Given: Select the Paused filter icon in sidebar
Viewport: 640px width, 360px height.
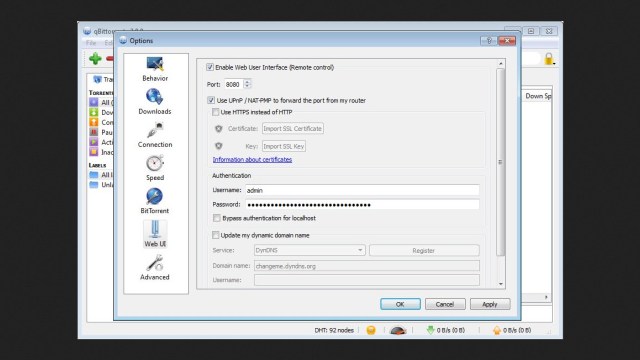Looking at the screenshot, I should [x=94, y=132].
